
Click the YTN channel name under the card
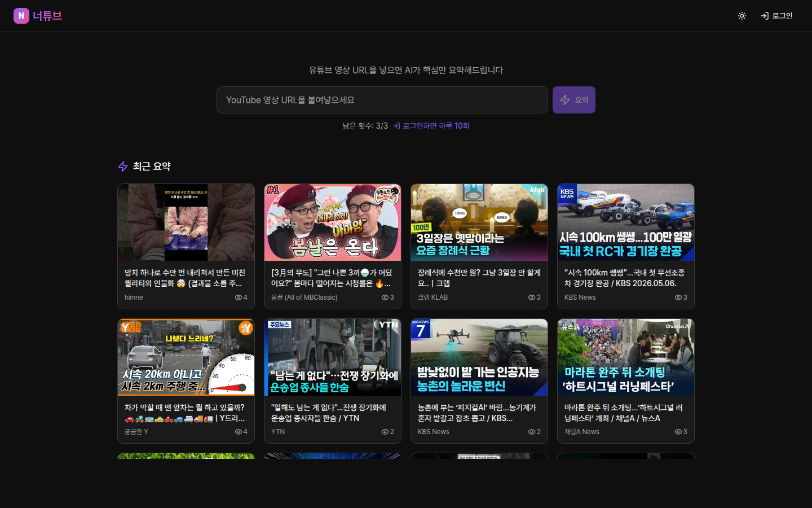(x=278, y=432)
